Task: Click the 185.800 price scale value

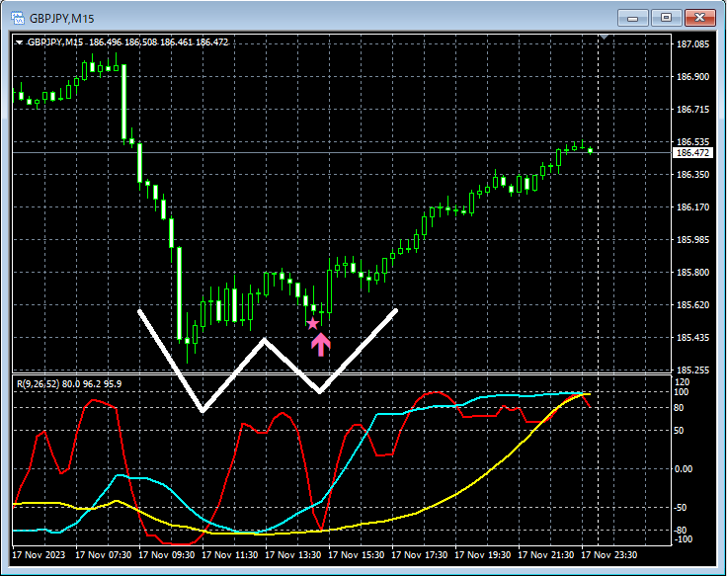Action: (692, 273)
